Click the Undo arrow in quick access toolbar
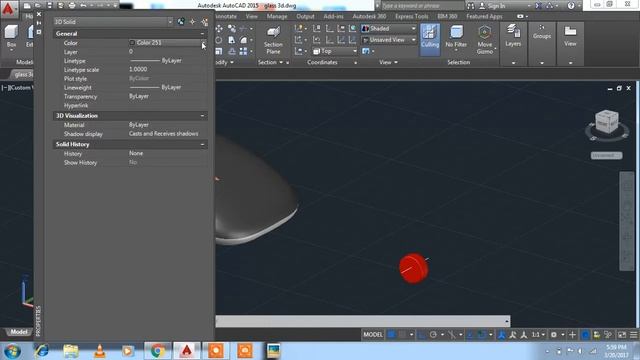 [x=83, y=6]
